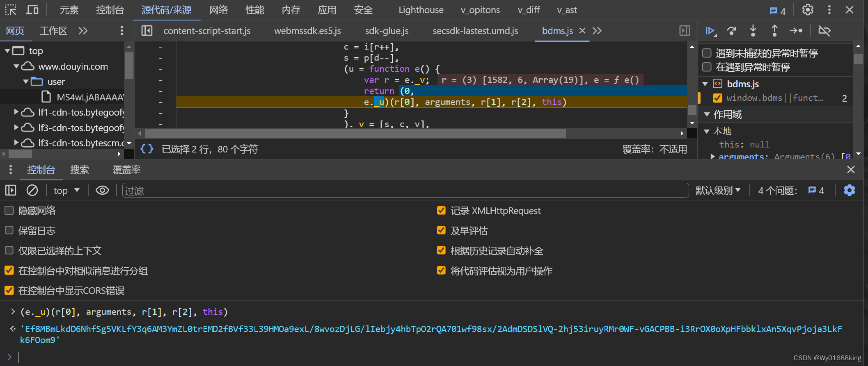Viewport: 868px width, 366px height.
Task: Switch to the Elements tab
Action: click(x=69, y=10)
